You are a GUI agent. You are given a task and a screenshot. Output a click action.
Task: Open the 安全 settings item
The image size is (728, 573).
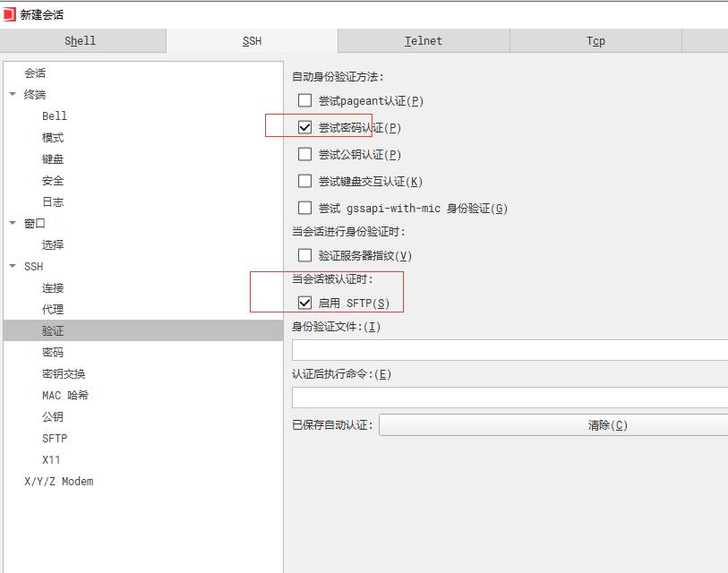tap(53, 181)
